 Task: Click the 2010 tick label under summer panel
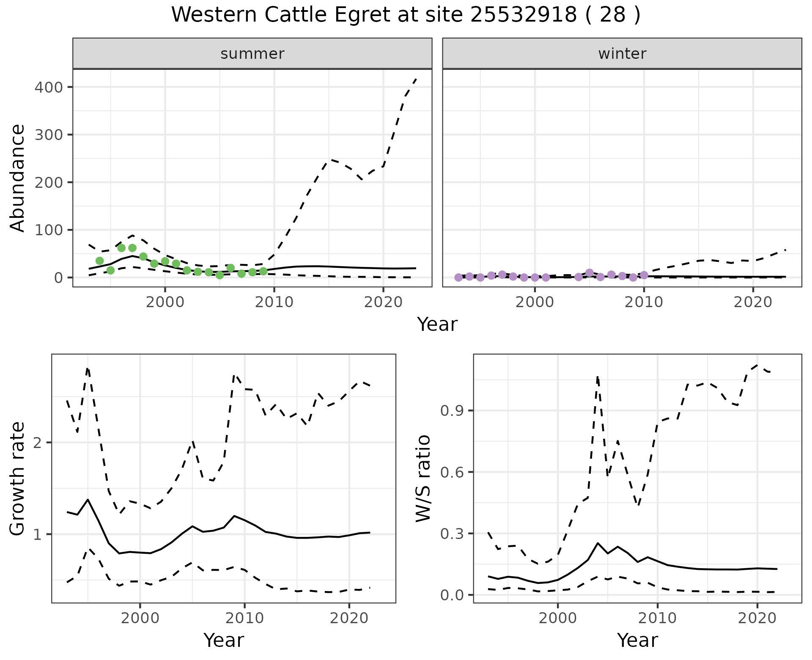tap(274, 302)
